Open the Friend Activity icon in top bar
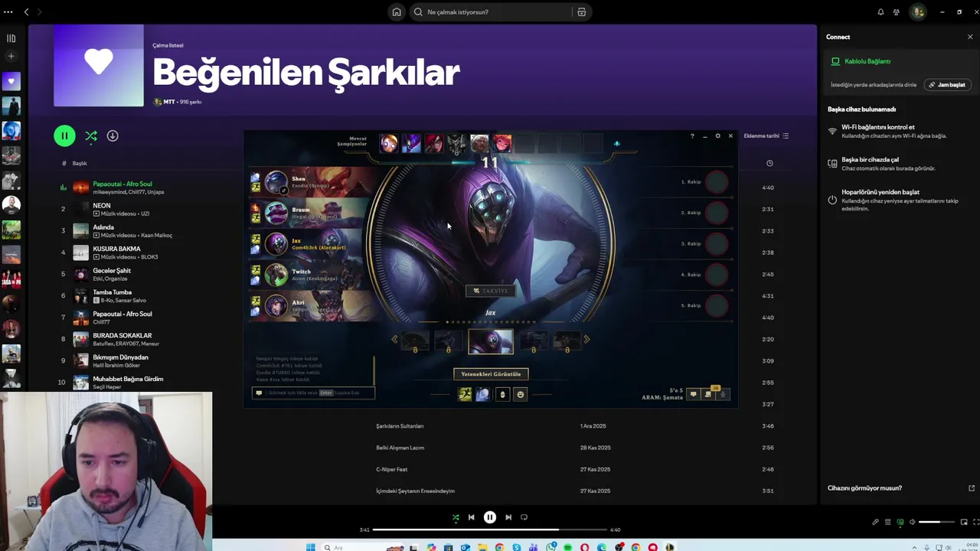Screen dimensions: 980x551 click(897, 12)
